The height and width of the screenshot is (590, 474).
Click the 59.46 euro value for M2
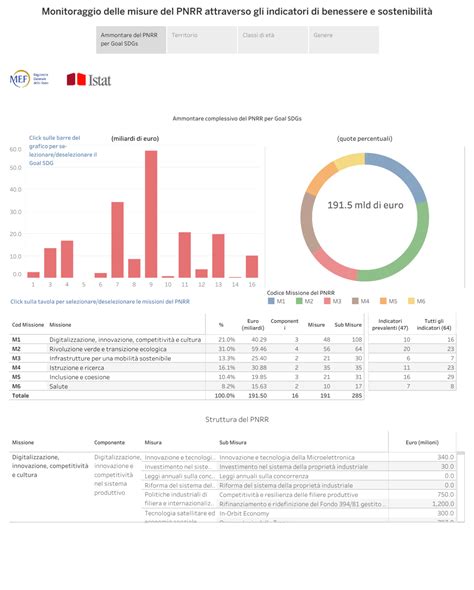pyautogui.click(x=259, y=349)
